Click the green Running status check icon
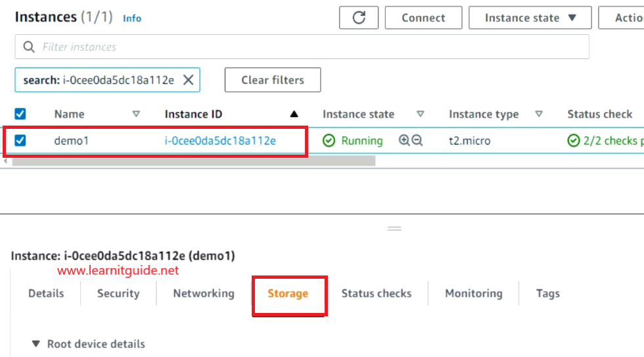This screenshot has width=644, height=357. pyautogui.click(x=329, y=141)
